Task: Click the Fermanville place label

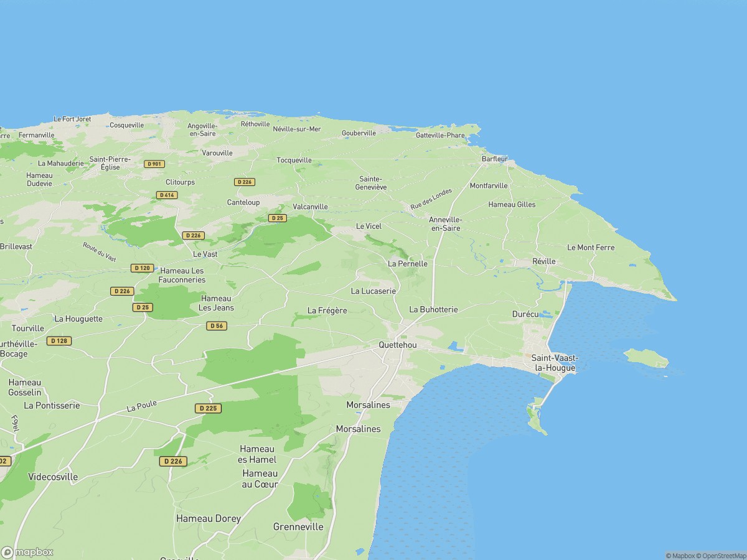Action: pos(37,135)
